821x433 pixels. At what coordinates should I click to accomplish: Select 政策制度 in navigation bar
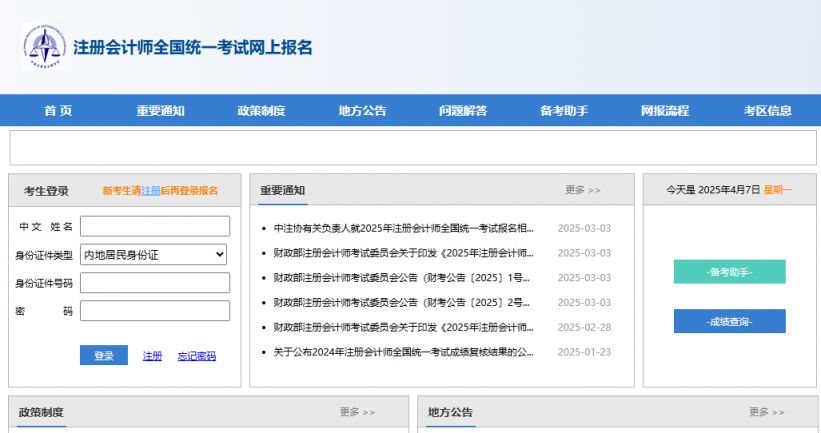tap(261, 111)
